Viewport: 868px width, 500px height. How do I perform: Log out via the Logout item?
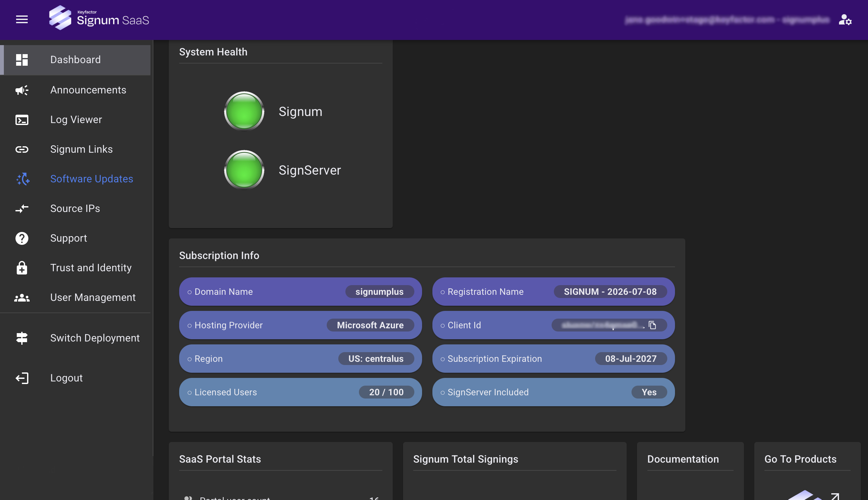pos(75,378)
